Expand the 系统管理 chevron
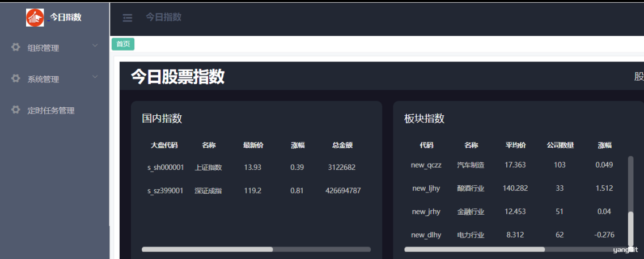 [95, 77]
